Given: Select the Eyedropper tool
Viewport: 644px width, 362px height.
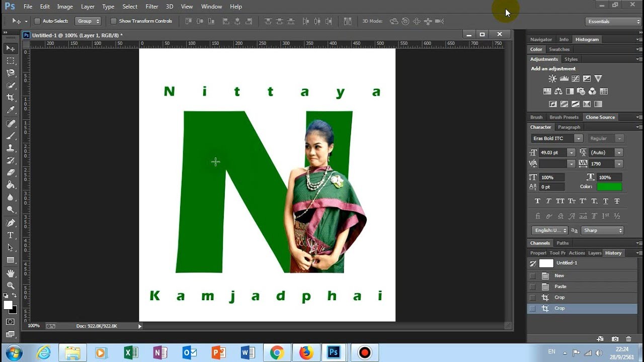Looking at the screenshot, I should click(x=11, y=110).
